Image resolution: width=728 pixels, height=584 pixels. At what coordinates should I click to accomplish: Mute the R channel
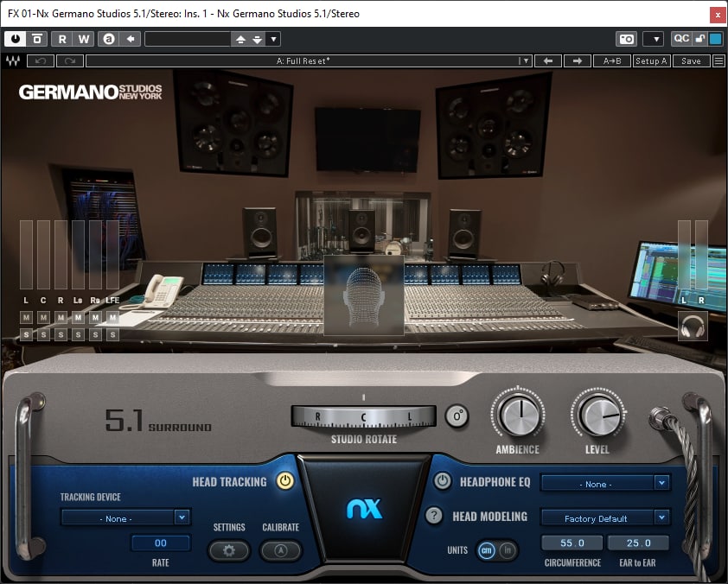click(x=61, y=318)
